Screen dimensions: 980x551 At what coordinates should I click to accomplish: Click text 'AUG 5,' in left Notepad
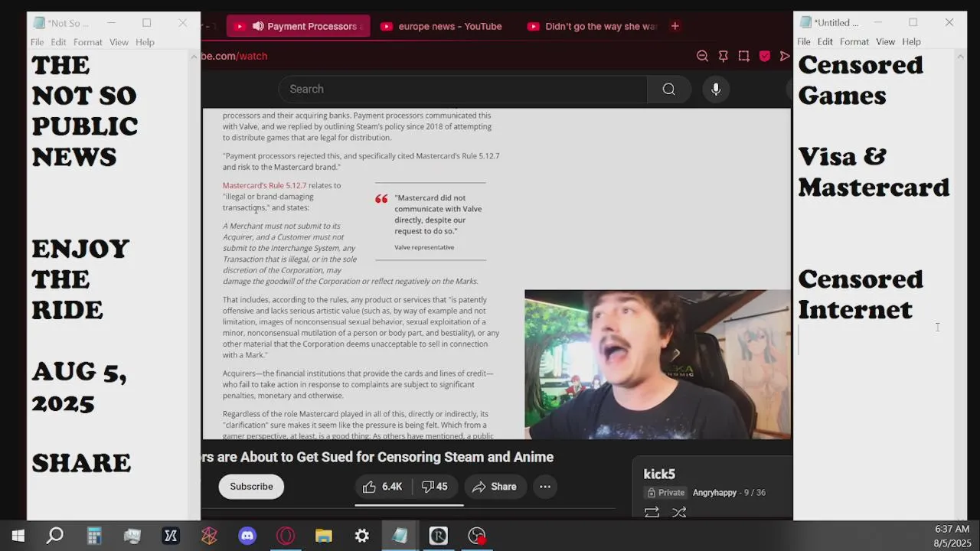click(79, 373)
